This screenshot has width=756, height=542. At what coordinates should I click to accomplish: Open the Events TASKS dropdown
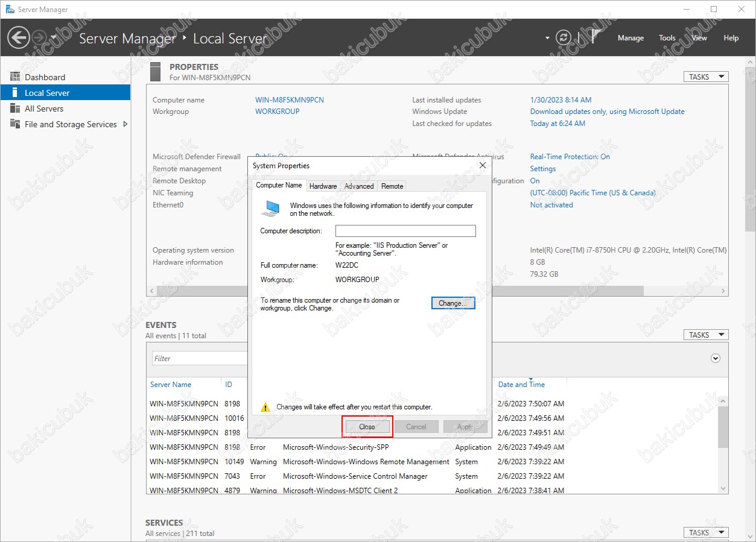pyautogui.click(x=705, y=335)
